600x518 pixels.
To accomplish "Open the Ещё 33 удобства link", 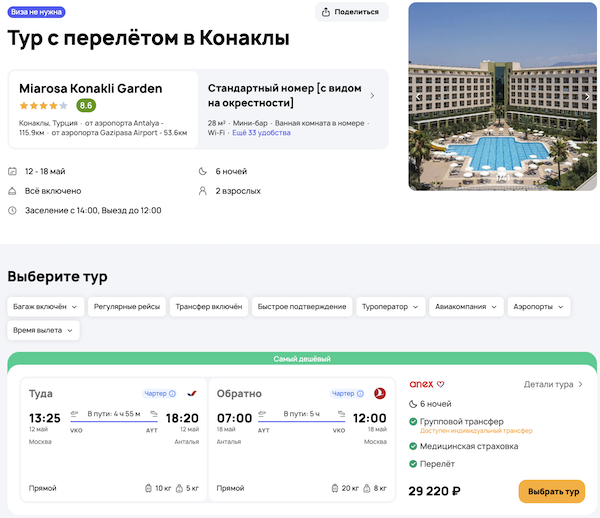I will [261, 132].
